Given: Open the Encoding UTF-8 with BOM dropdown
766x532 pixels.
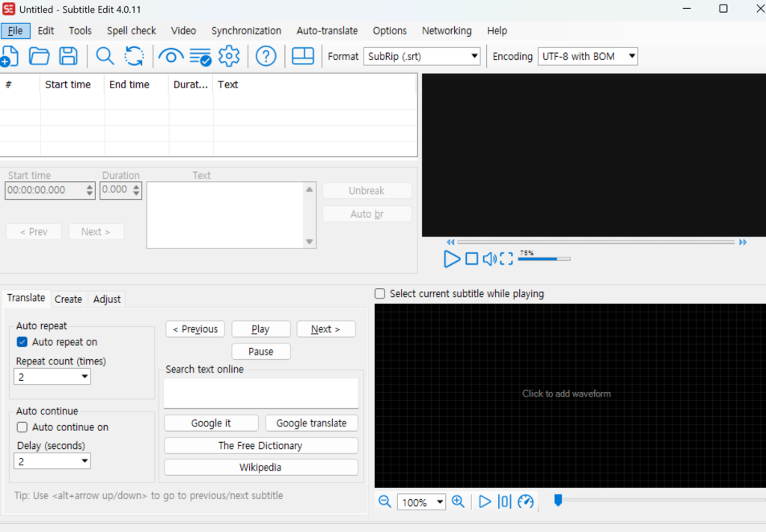Looking at the screenshot, I should (631, 56).
